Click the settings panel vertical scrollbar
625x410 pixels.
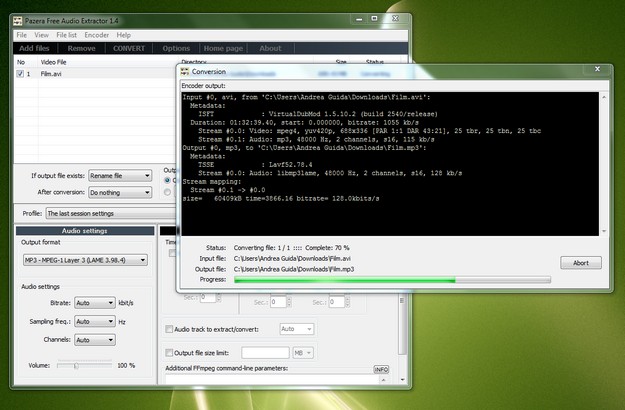click(x=402, y=337)
